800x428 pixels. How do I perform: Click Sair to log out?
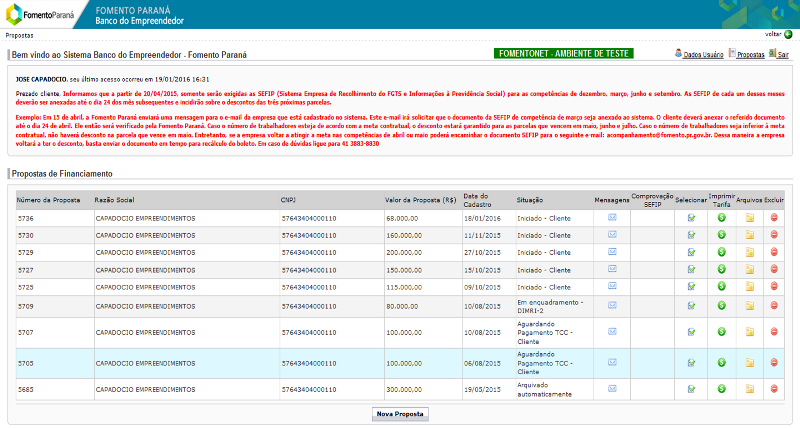click(783, 55)
